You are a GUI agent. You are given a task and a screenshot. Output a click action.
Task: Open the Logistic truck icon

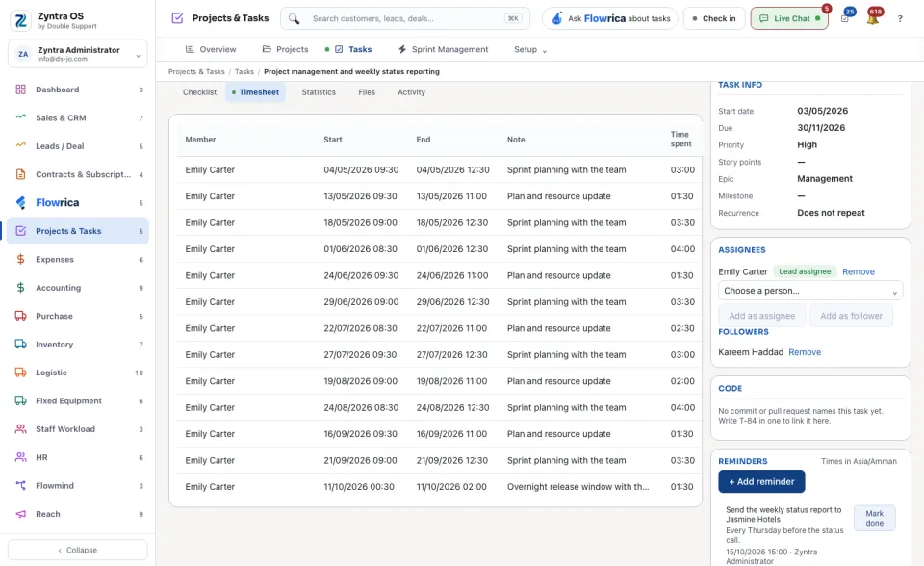coord(20,373)
